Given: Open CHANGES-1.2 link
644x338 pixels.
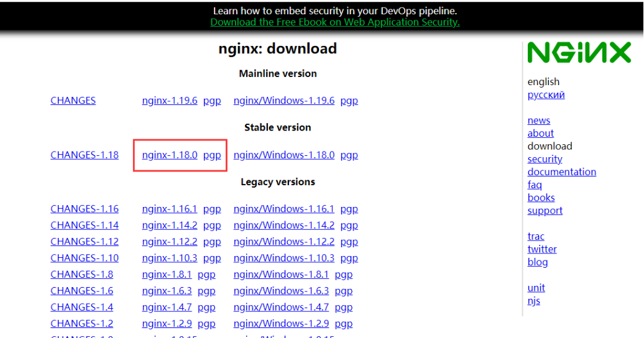Looking at the screenshot, I should pyautogui.click(x=81, y=324).
